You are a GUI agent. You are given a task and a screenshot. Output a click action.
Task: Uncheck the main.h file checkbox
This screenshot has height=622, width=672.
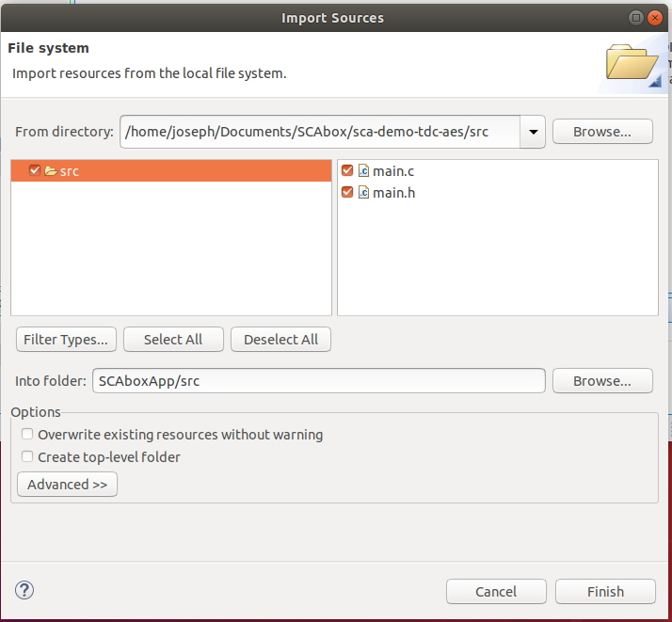(x=347, y=192)
